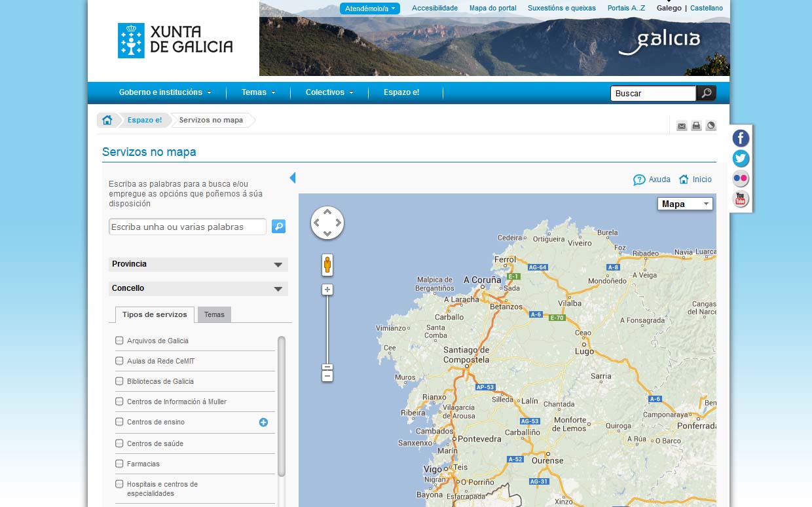This screenshot has height=507, width=812.
Task: Open the Facebook social icon
Action: point(741,138)
